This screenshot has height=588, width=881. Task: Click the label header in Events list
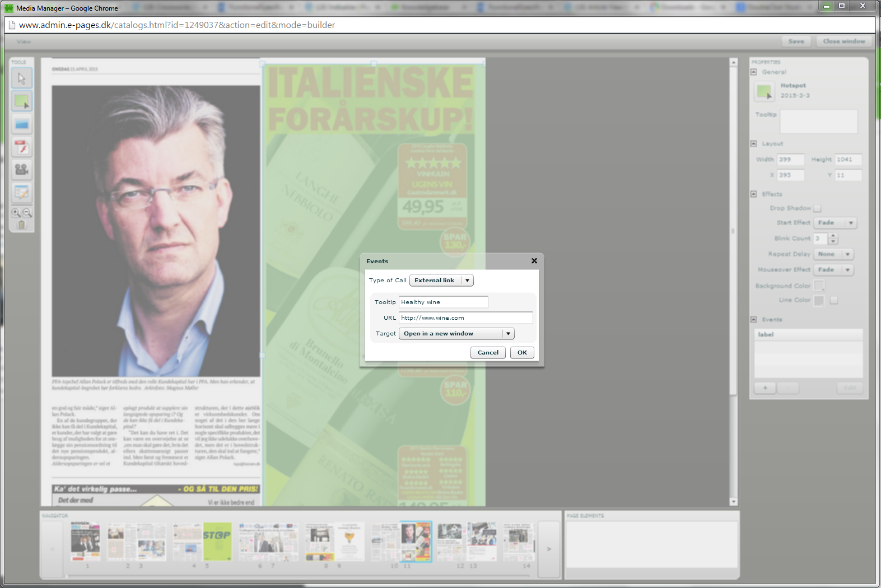(809, 335)
